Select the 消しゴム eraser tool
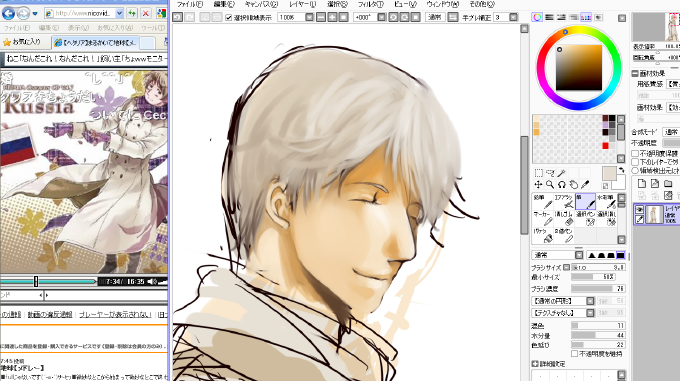 pos(564,218)
